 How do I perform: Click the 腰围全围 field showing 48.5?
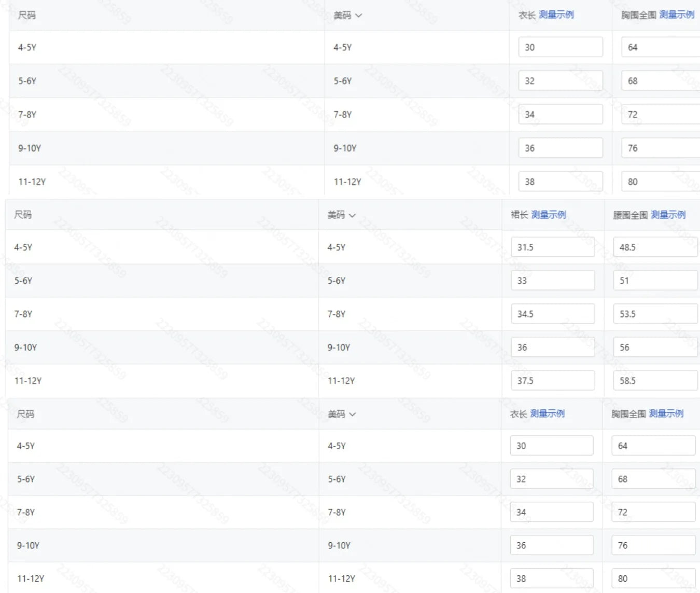point(655,247)
